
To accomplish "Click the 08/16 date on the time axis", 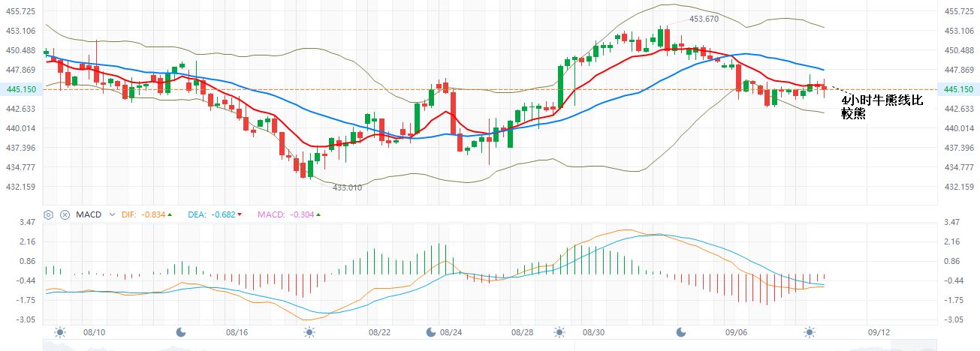I will tap(236, 331).
